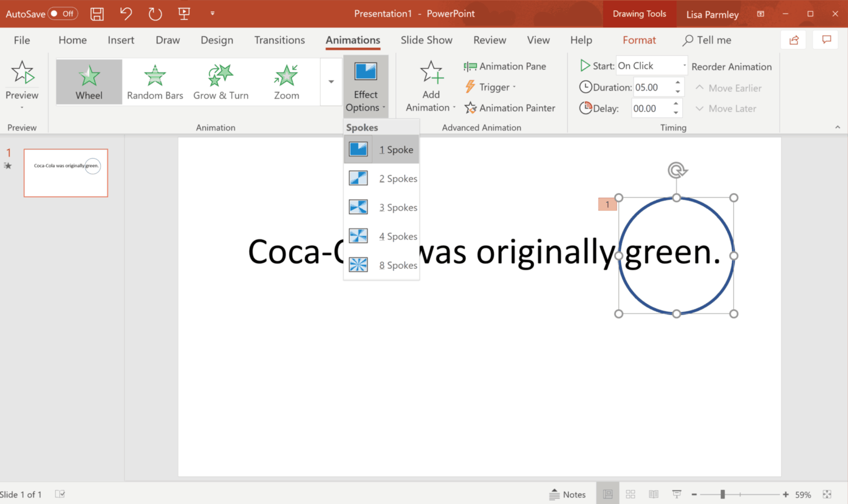The height and width of the screenshot is (504, 848).
Task: Open the Drawing Tools Format tab
Action: click(639, 40)
